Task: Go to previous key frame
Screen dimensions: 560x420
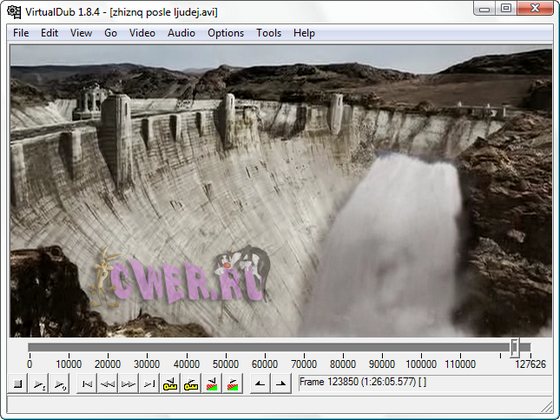Action: coord(170,384)
